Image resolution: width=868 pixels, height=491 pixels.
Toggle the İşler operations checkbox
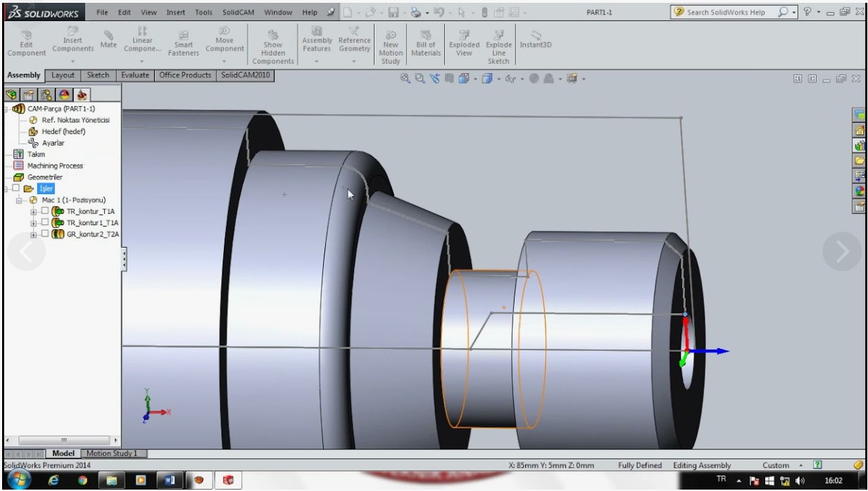coord(17,189)
